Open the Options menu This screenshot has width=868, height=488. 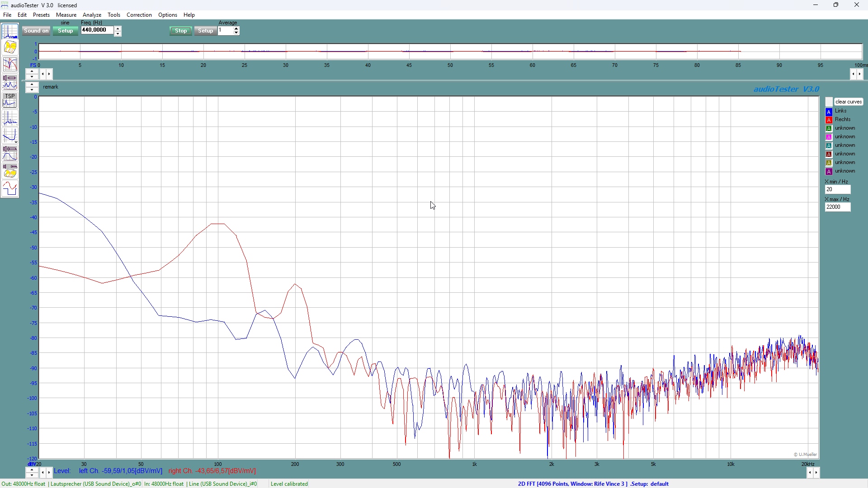pos(168,15)
